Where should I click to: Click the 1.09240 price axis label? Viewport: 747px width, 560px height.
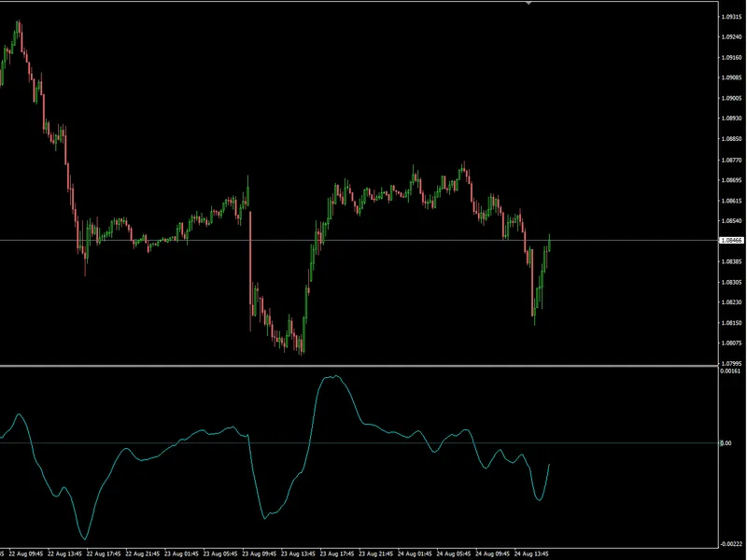point(731,36)
